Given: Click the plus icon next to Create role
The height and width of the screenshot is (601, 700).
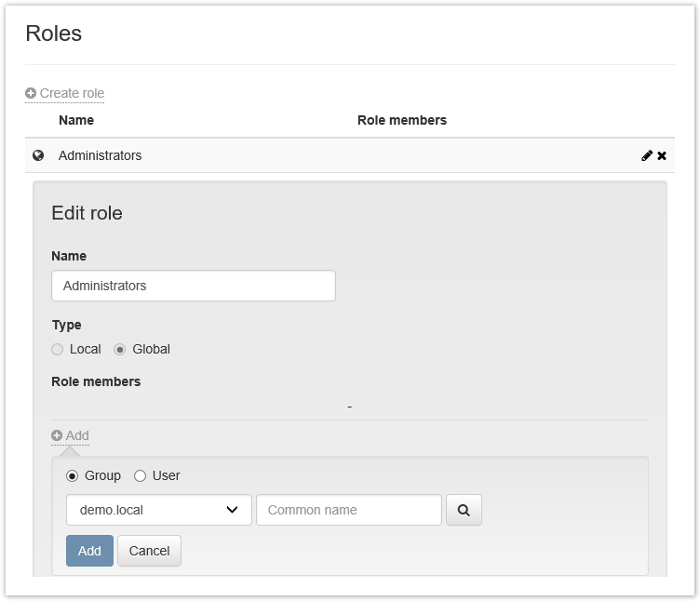Looking at the screenshot, I should point(31,94).
